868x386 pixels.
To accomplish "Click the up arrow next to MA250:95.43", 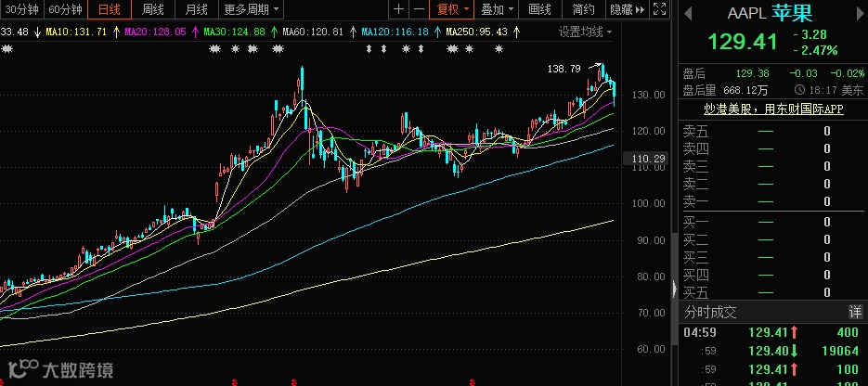I will pyautogui.click(x=516, y=32).
